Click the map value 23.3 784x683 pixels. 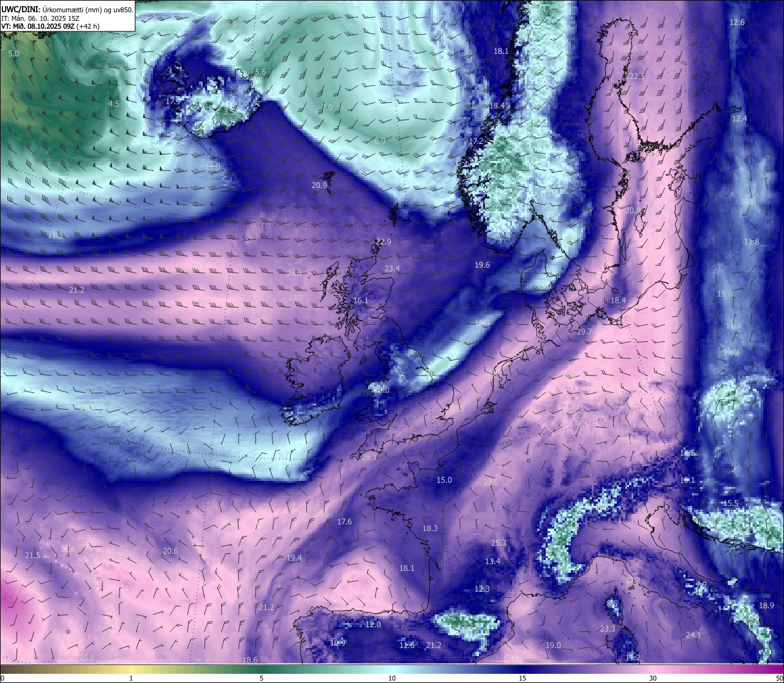608,630
